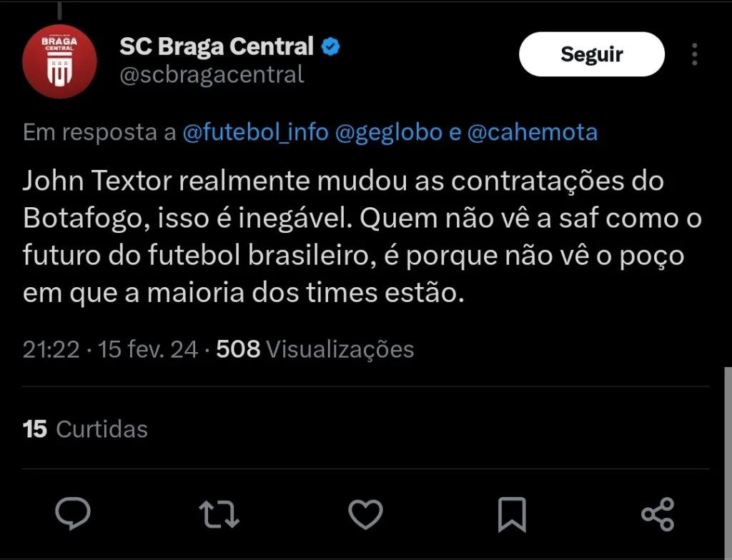View the 508 Visualizações stats

click(315, 349)
